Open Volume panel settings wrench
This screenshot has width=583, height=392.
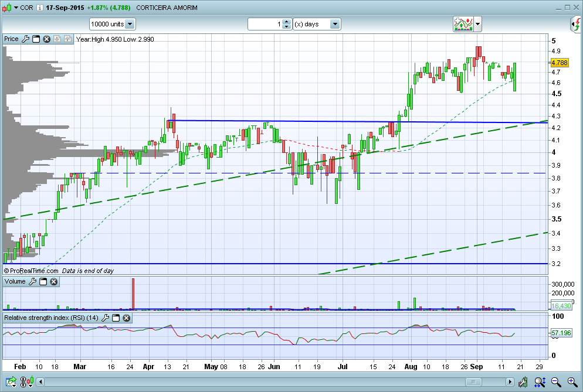click(x=33, y=282)
